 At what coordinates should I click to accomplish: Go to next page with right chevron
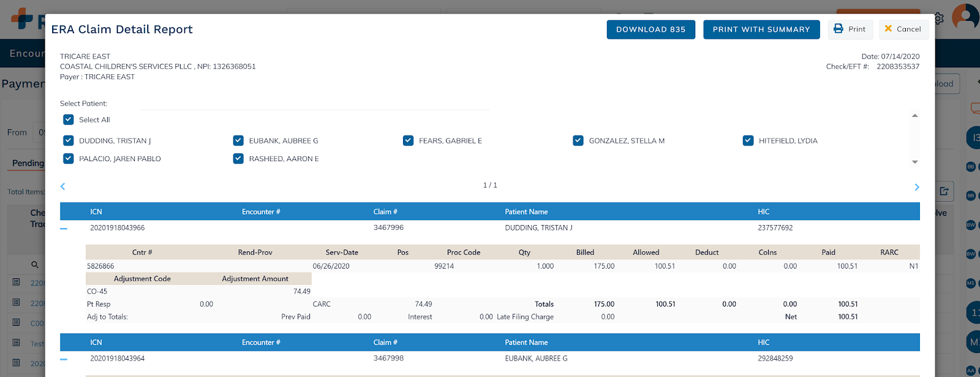coord(916,187)
